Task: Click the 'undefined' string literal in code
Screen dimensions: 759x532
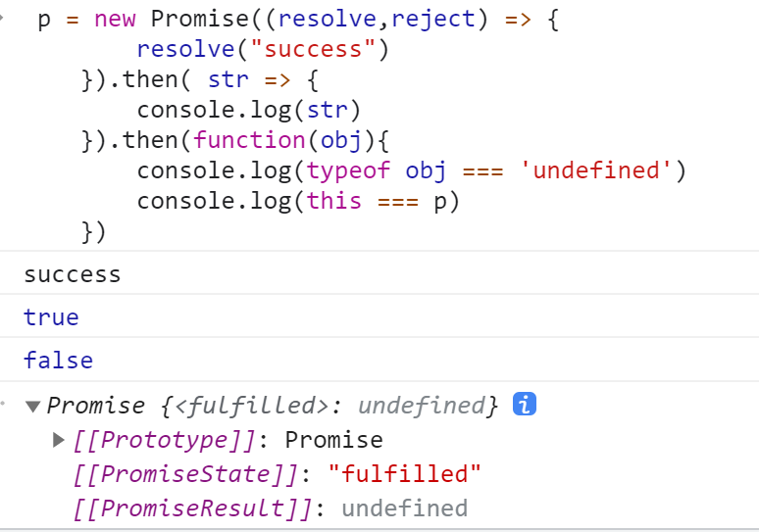Action: pos(596,170)
